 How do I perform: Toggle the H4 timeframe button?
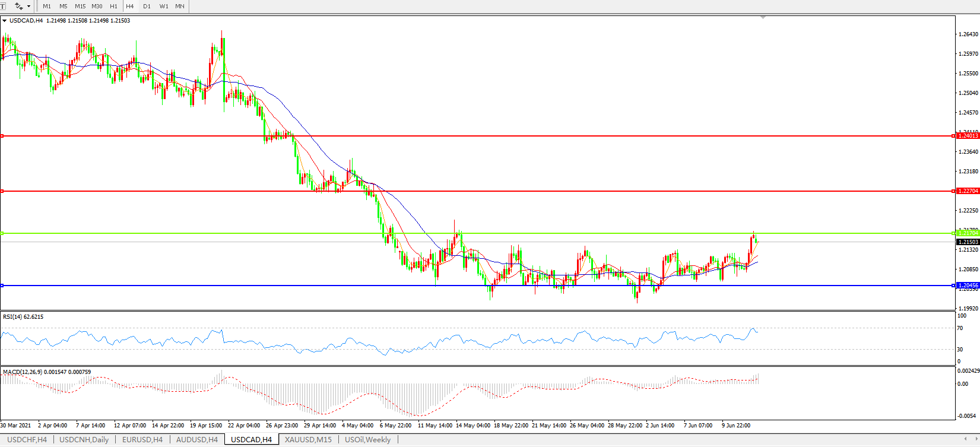coord(130,6)
